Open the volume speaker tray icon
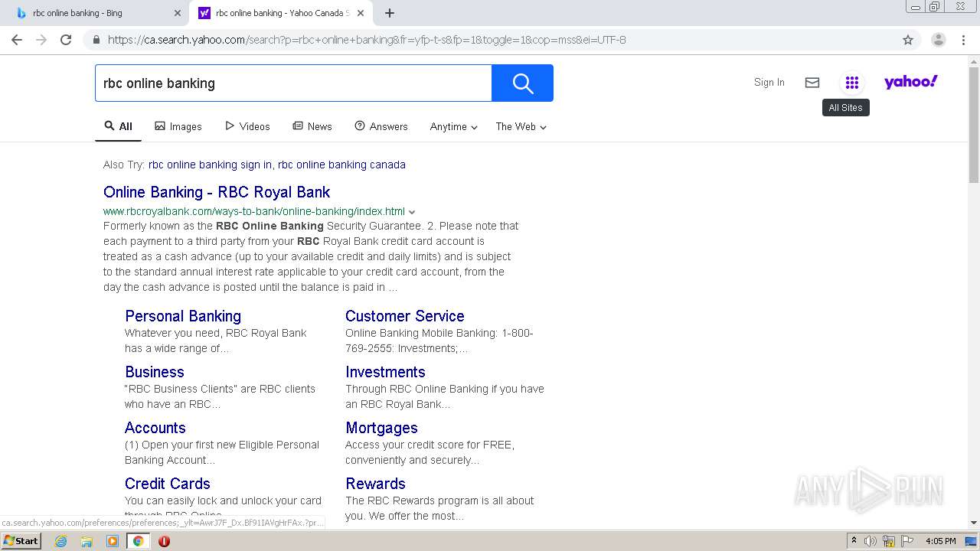This screenshot has height=551, width=980. coord(871,541)
